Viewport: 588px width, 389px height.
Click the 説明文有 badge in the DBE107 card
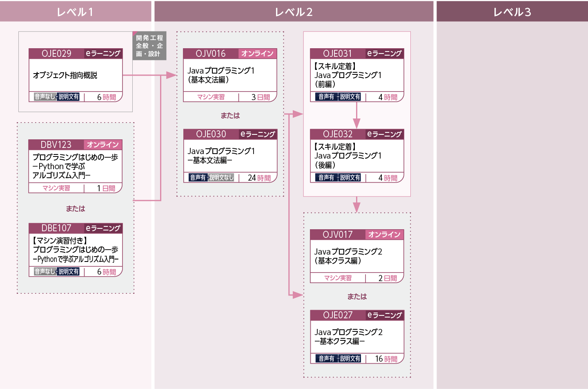click(69, 272)
